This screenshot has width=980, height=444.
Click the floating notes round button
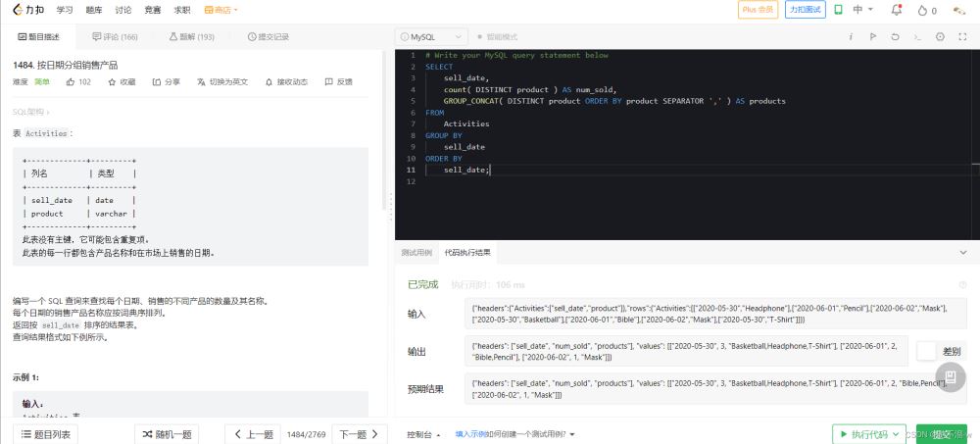(950, 377)
